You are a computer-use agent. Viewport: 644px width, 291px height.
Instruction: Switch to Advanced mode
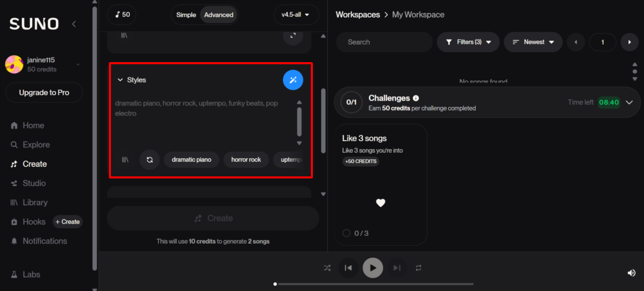218,14
